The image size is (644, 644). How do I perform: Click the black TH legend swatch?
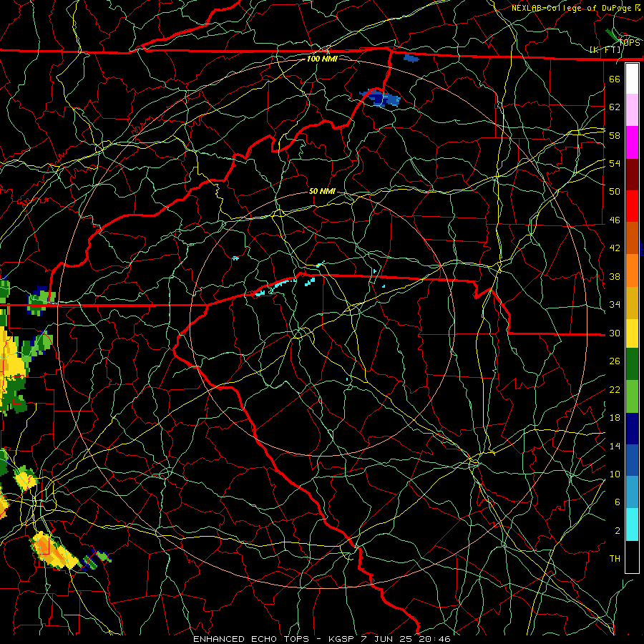[632, 557]
